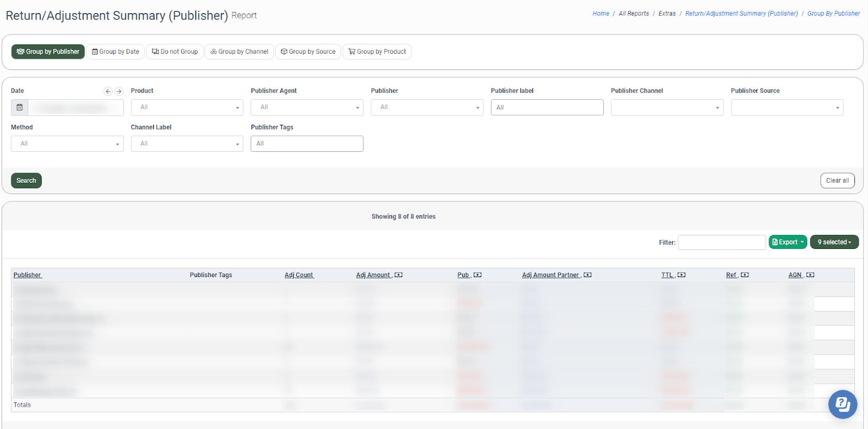Click currency icon next to Ref column
868x429 pixels.
tap(745, 275)
